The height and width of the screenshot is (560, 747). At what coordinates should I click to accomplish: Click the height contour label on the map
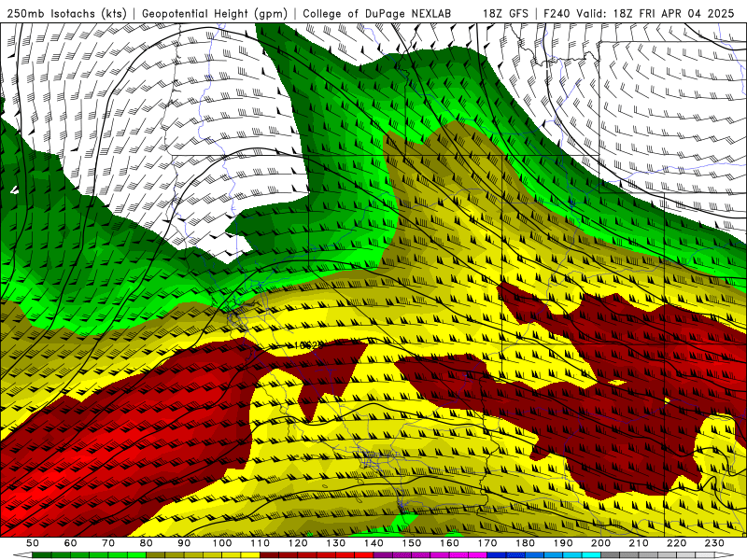[309, 345]
